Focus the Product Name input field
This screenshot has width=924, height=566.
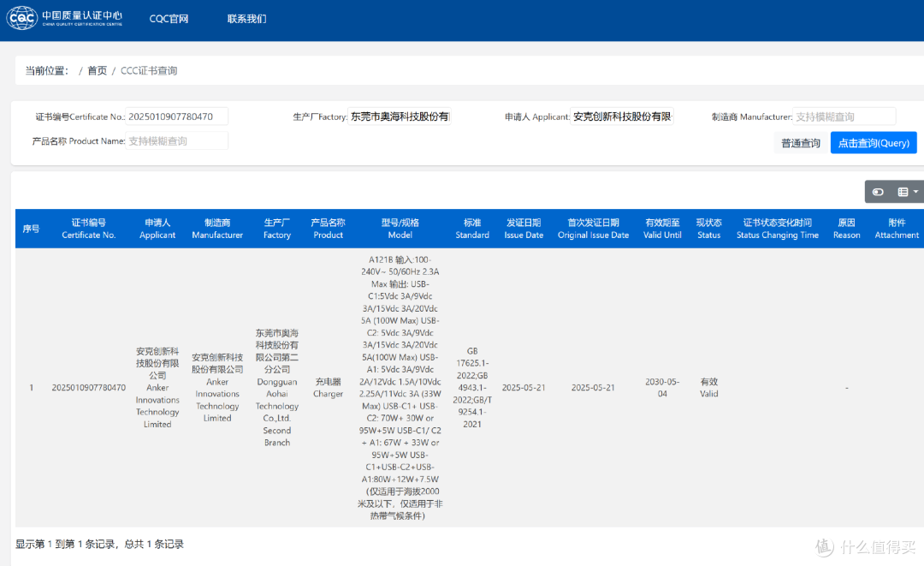177,141
